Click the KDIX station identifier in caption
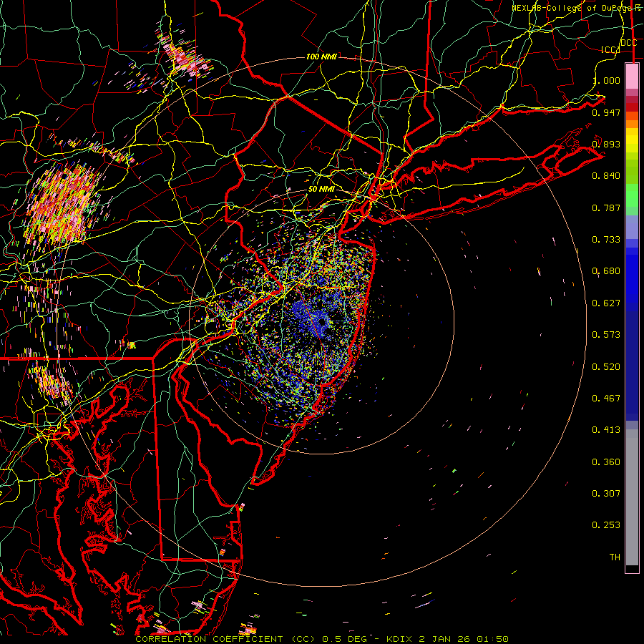The height and width of the screenshot is (644, 644). 401,639
